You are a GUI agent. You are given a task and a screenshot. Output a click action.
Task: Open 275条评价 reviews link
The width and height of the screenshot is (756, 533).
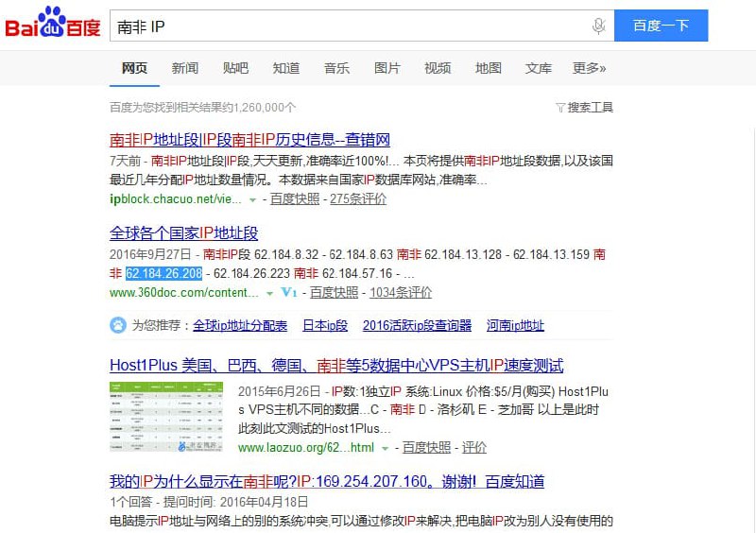pos(358,199)
